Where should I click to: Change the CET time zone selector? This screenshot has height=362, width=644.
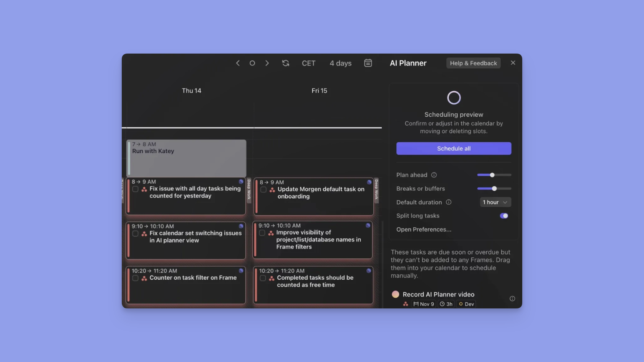tap(309, 63)
